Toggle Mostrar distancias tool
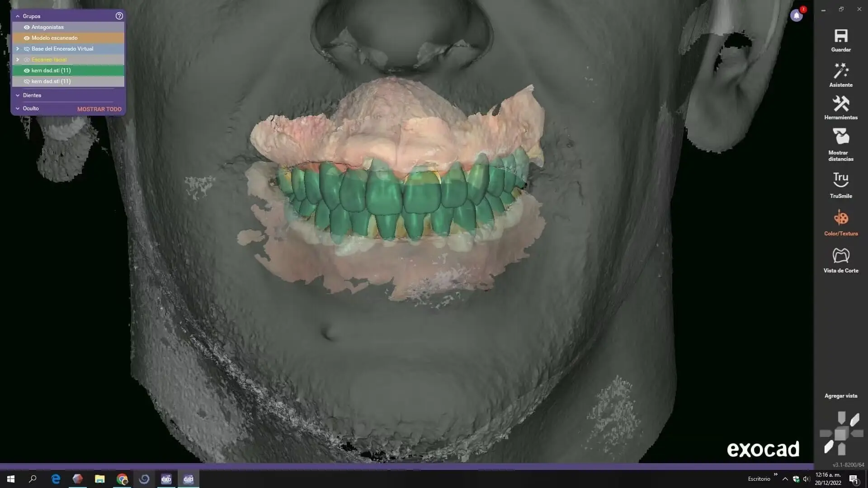868x488 pixels. (x=841, y=137)
